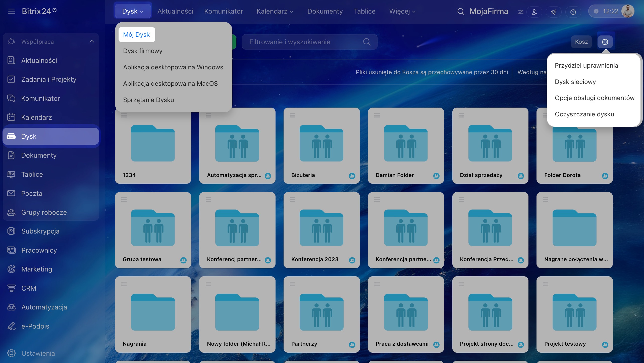Open CRM from the left sidebar
This screenshot has width=644, height=363.
(x=29, y=288)
